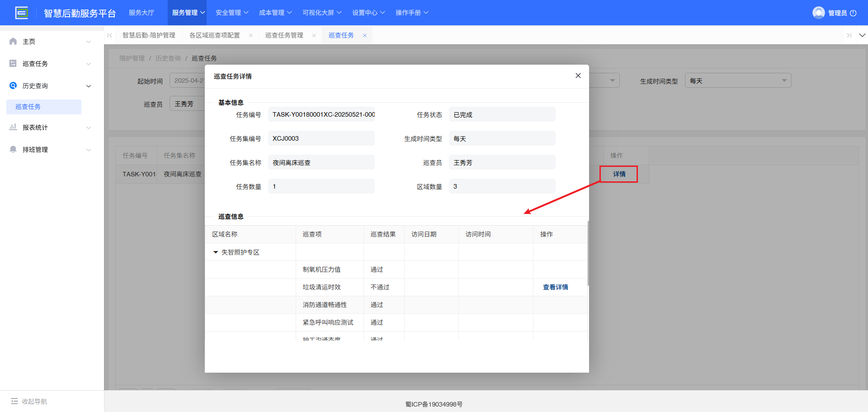Screen dimensions: 868x412
Task: Switch to the 各区域巡查项配置 tab
Action: click(214, 35)
